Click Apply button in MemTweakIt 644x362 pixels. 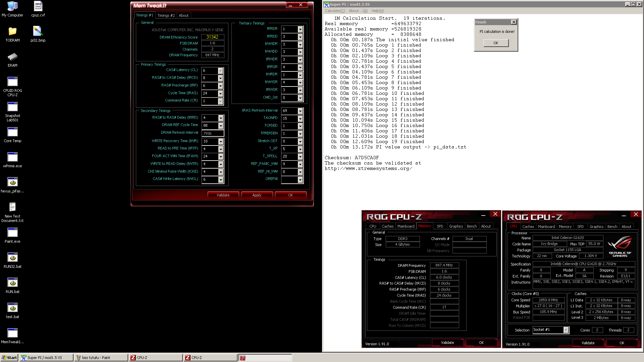tap(257, 195)
